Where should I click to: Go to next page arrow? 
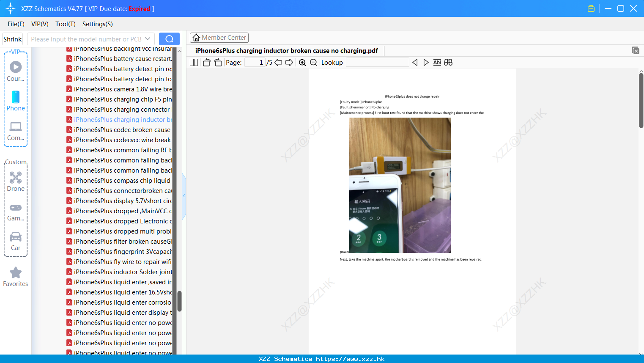coord(289,62)
